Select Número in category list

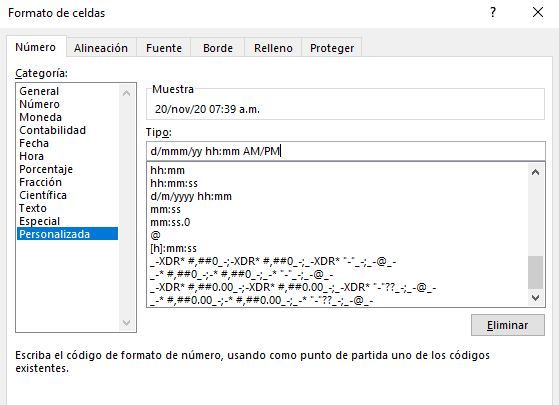click(67, 104)
